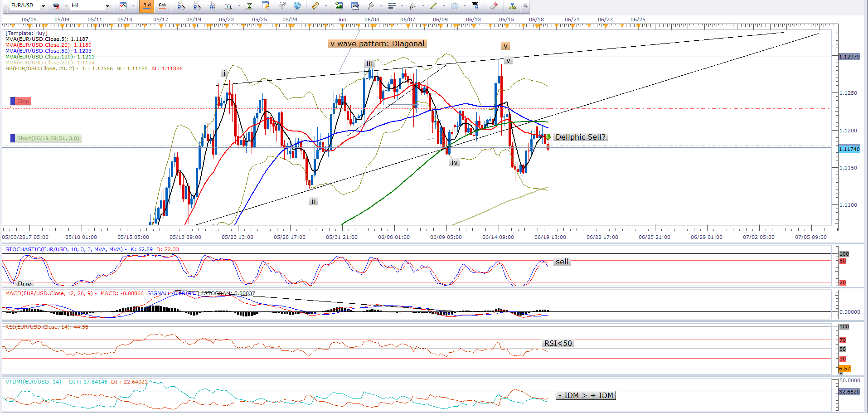
Task: Toggle the Bid price display
Action: click(x=147, y=6)
